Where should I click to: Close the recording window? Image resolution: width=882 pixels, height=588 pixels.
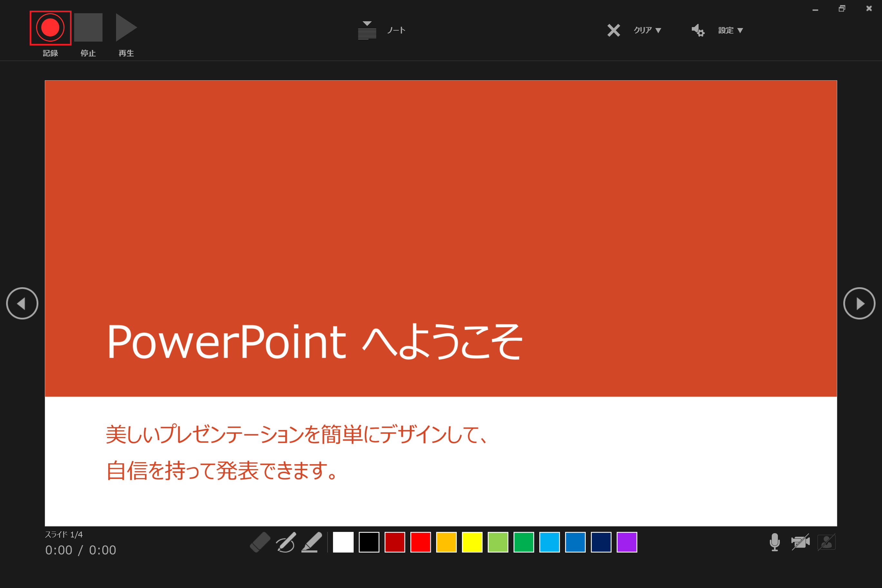pos(869,9)
